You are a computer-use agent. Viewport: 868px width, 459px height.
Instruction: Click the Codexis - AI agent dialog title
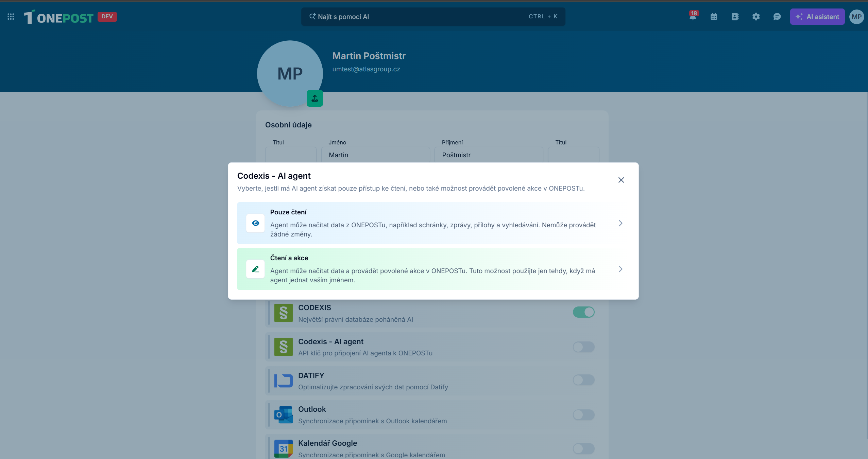[x=274, y=176]
